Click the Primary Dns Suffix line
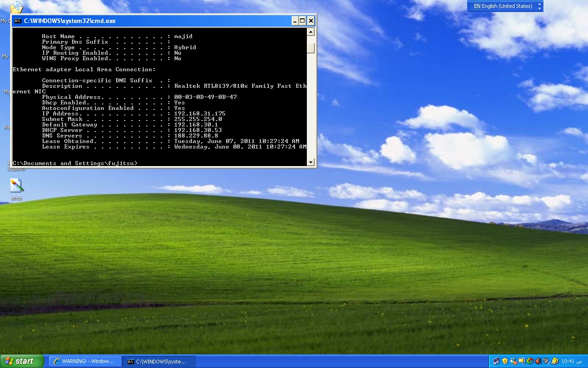The image size is (588, 368). coord(106,42)
